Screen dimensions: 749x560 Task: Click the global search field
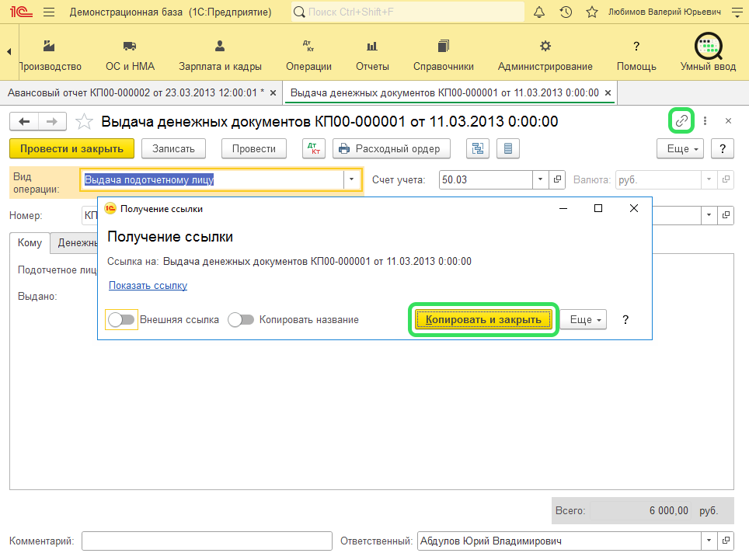pos(408,12)
